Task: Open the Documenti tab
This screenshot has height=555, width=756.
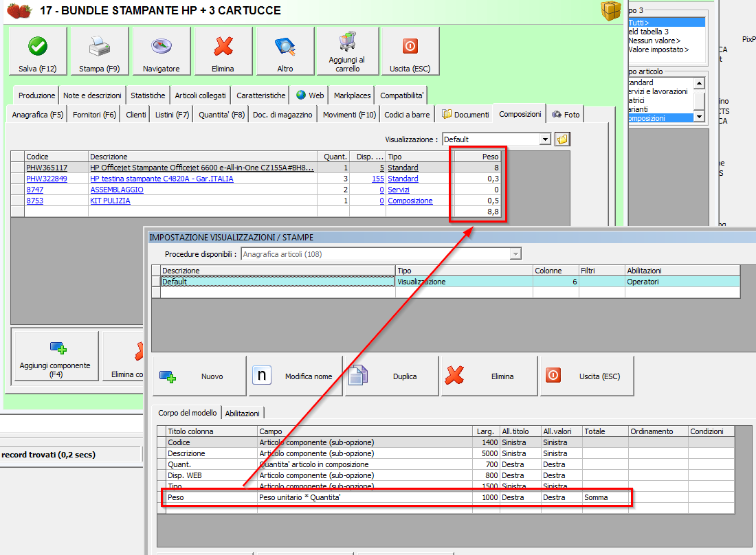Action: click(x=465, y=115)
